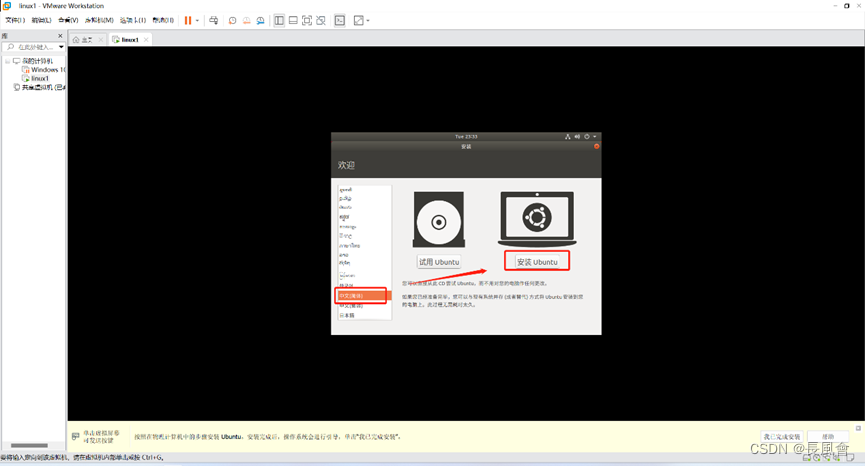
Task: Close the Home tab
Action: click(100, 40)
